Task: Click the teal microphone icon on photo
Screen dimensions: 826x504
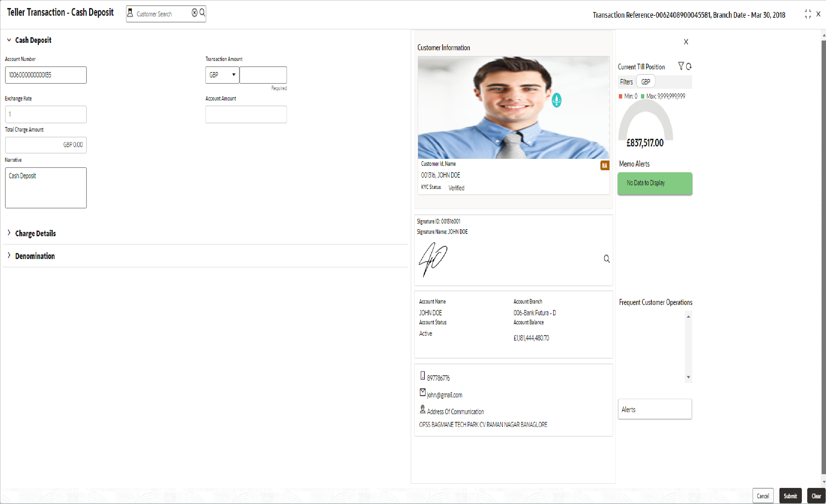Action: 556,100
